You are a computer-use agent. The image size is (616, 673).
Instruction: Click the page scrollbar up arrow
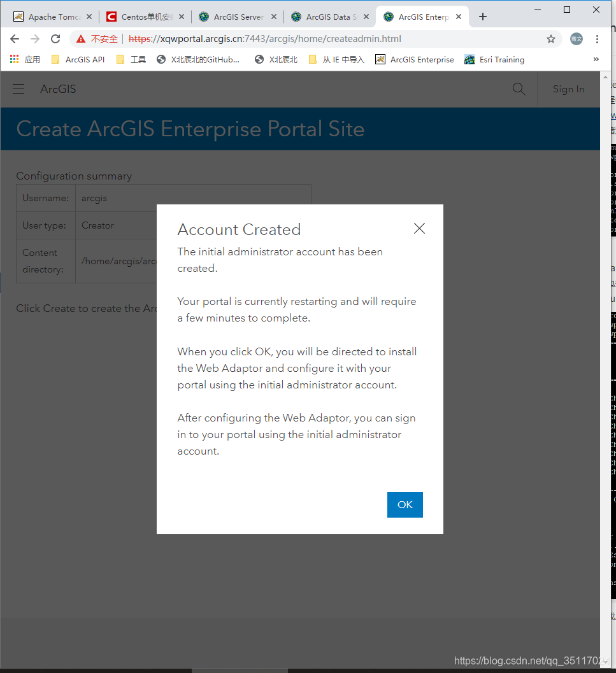click(605, 77)
